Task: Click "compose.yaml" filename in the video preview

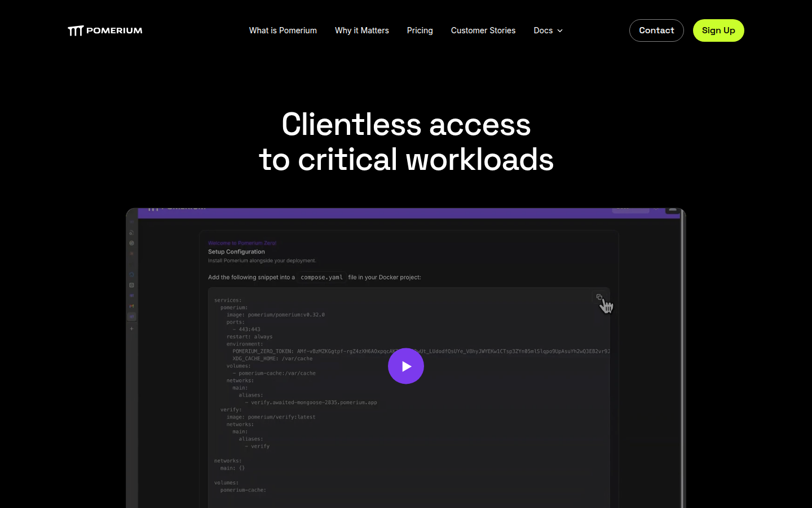Action: [321, 277]
